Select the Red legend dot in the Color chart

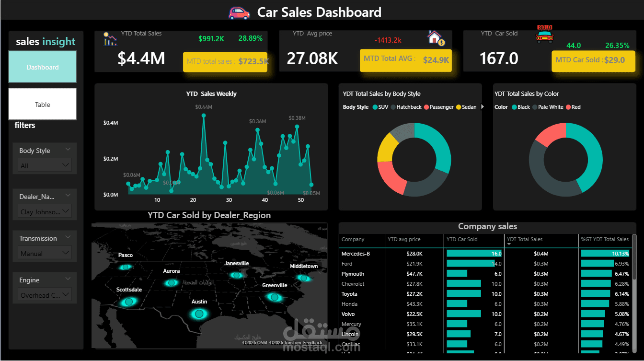568,107
